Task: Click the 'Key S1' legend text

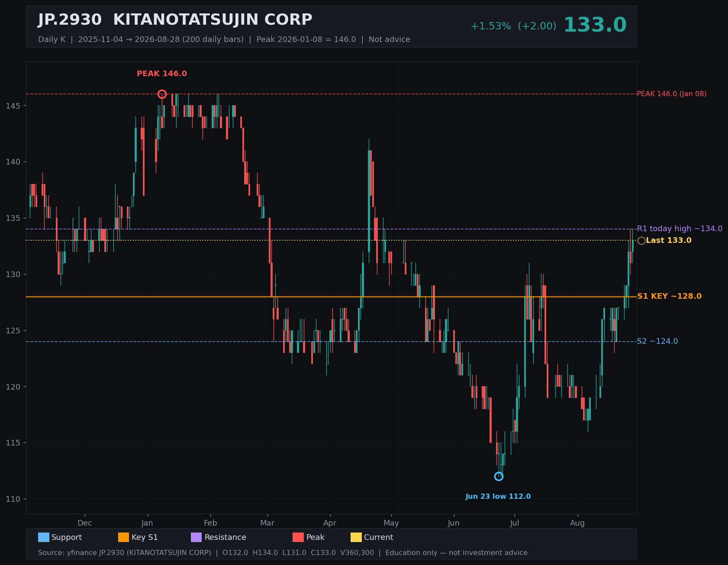Action: pyautogui.click(x=145, y=537)
